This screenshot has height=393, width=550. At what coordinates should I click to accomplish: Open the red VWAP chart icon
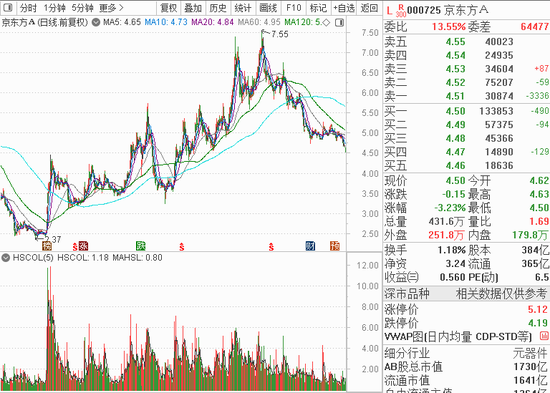click(545, 336)
